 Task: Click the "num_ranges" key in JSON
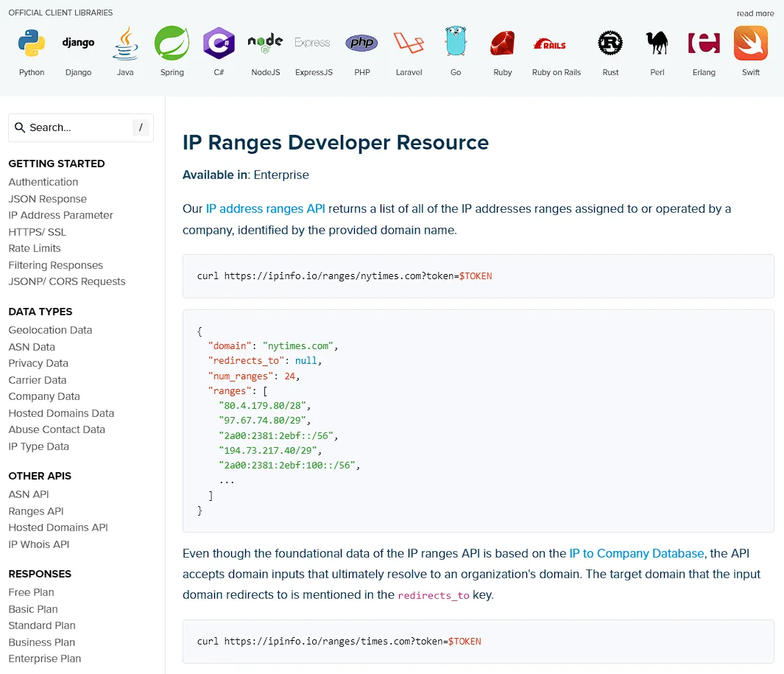241,376
